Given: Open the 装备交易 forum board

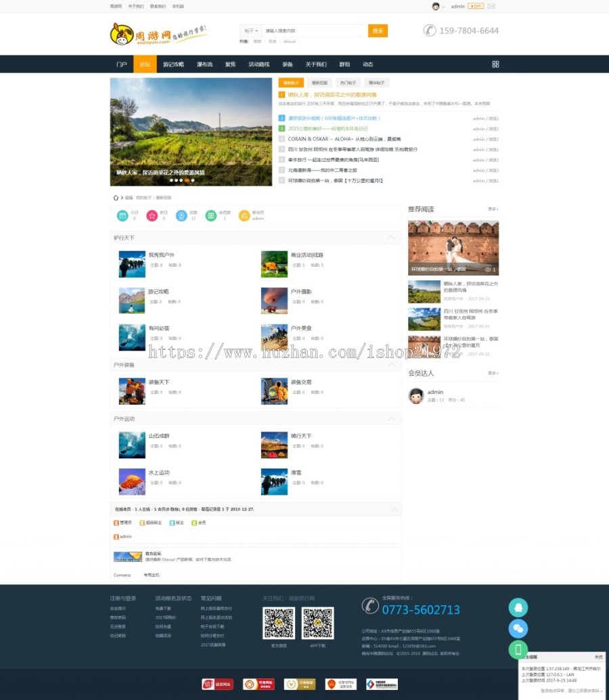Looking at the screenshot, I should pyautogui.click(x=301, y=382).
